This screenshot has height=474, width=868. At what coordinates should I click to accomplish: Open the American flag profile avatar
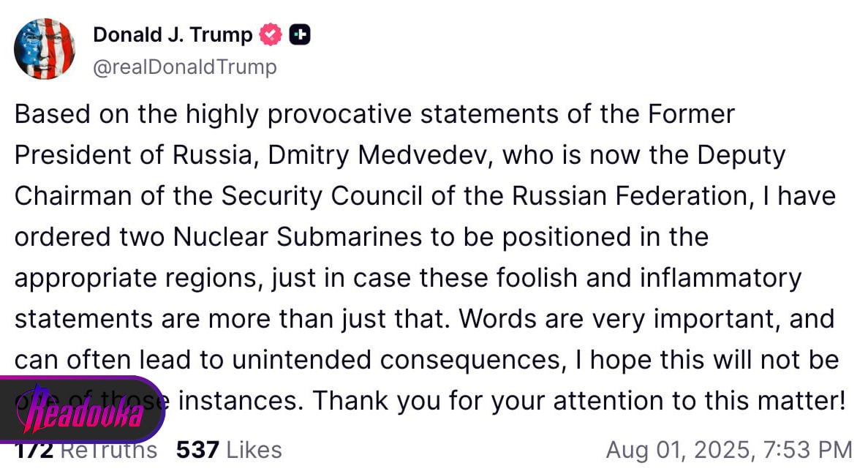(x=45, y=49)
